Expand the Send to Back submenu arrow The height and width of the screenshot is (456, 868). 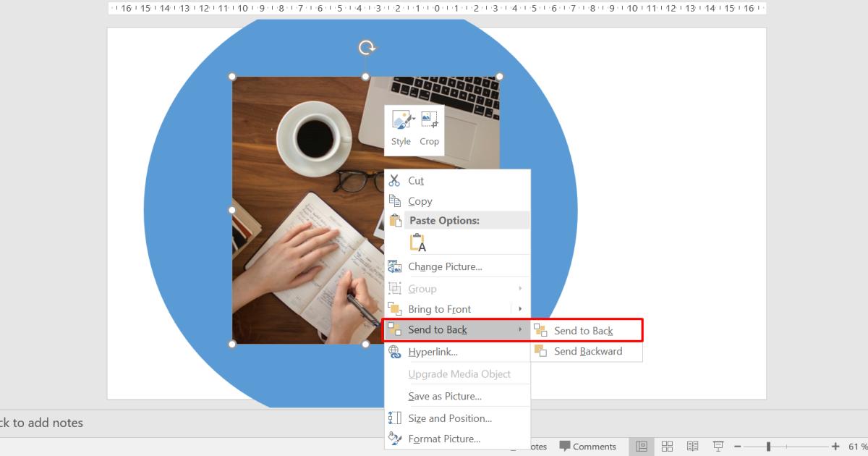tap(520, 330)
